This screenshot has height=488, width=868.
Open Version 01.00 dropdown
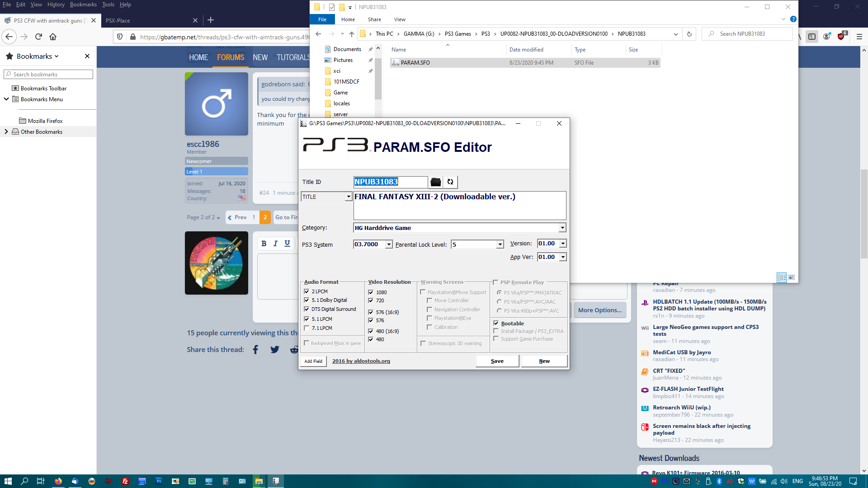(563, 244)
